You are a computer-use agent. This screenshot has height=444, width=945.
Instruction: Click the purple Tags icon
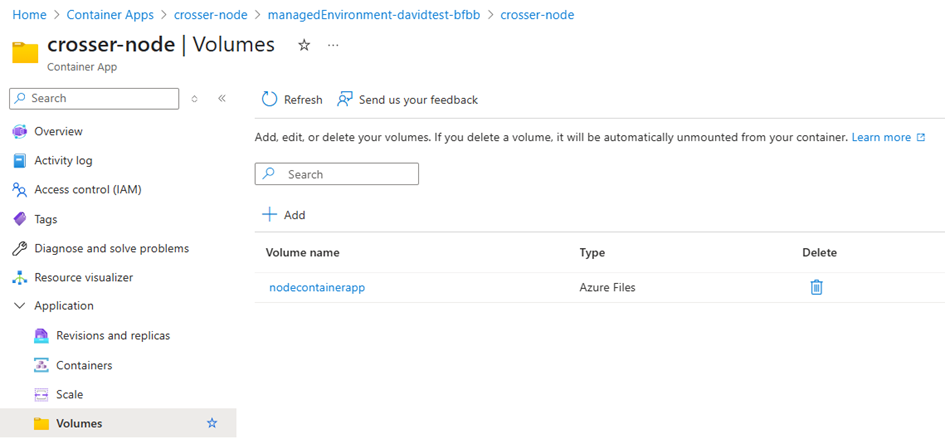click(20, 219)
